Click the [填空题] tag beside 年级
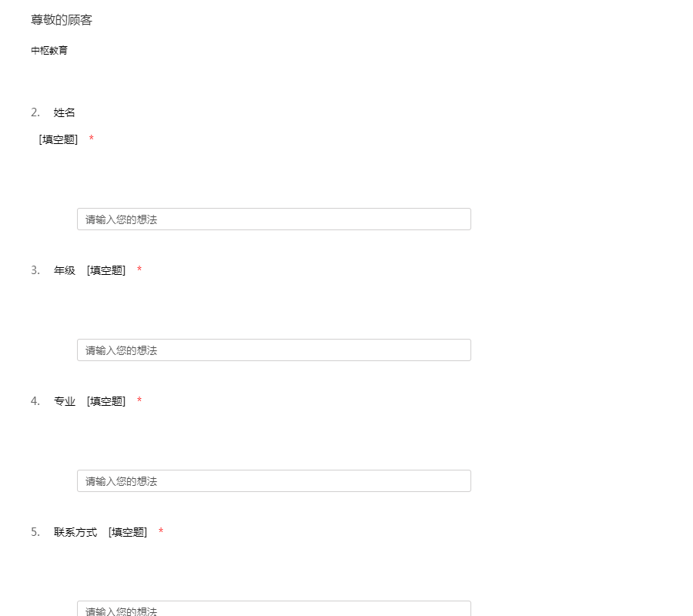Screen dimensions: 693x616 coord(106,270)
